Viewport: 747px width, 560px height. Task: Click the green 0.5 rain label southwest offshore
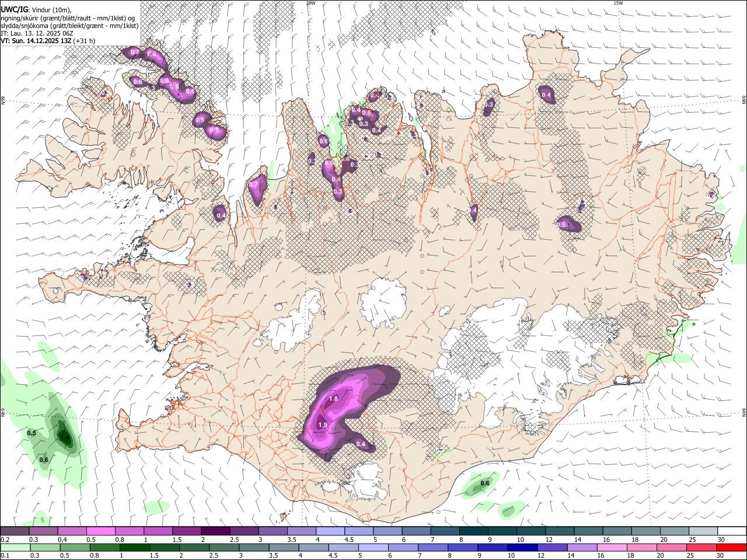[x=32, y=433]
